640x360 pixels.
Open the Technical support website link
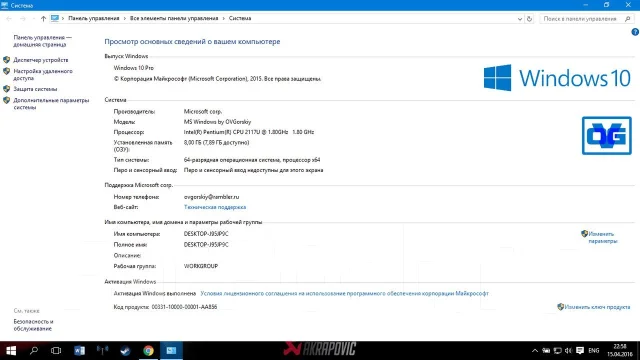coord(215,207)
